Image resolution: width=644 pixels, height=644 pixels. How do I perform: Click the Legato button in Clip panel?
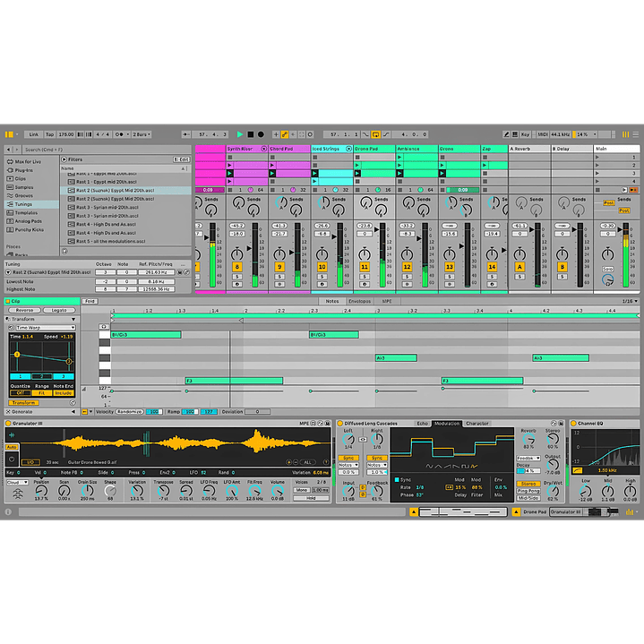tap(60, 310)
